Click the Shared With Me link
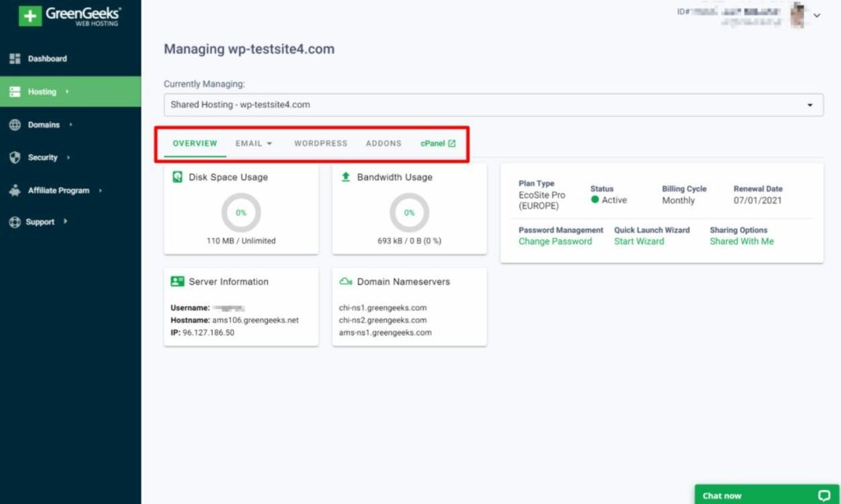The image size is (841, 504). tap(742, 242)
